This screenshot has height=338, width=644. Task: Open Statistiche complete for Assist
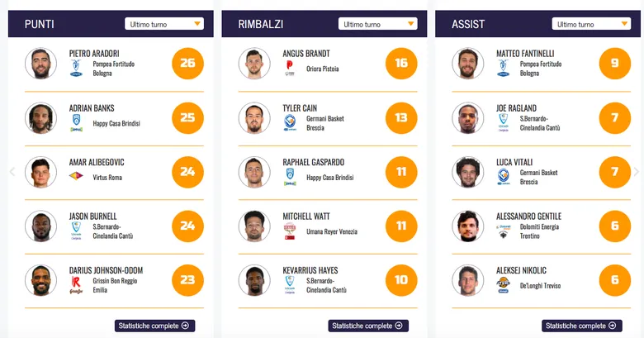coord(582,326)
